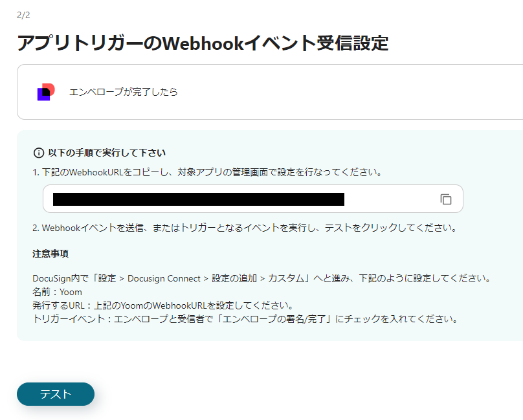Click the テスト button
The width and height of the screenshot is (523, 420).
pos(55,394)
